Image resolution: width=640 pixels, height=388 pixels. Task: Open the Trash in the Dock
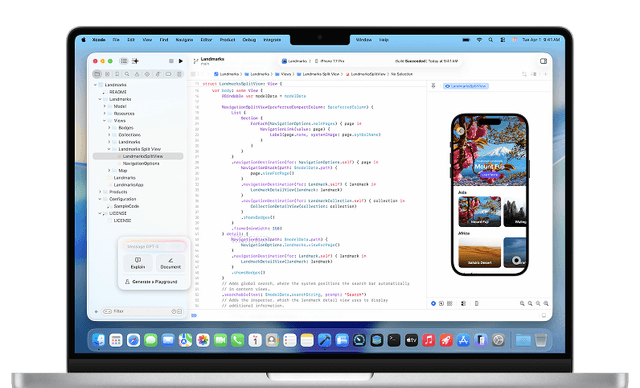click(x=540, y=340)
